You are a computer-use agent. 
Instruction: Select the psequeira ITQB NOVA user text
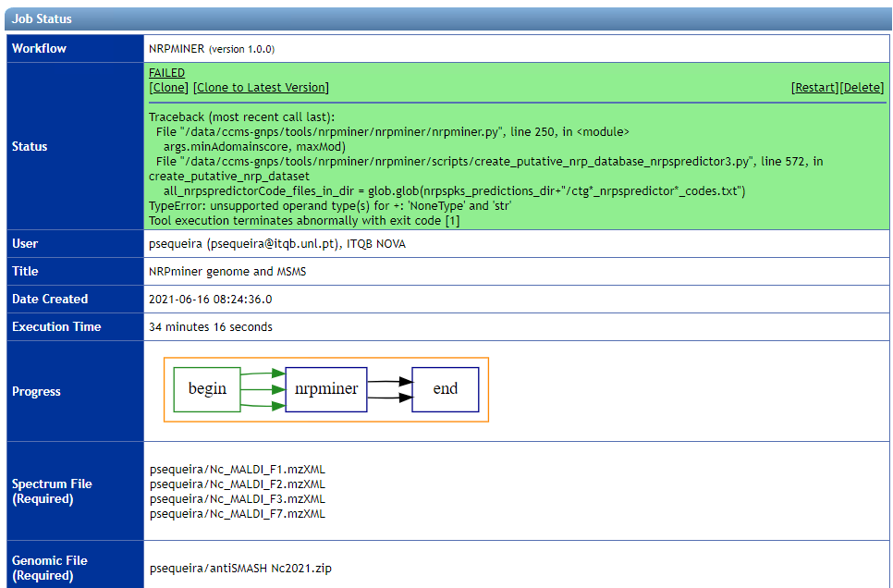pos(277,244)
